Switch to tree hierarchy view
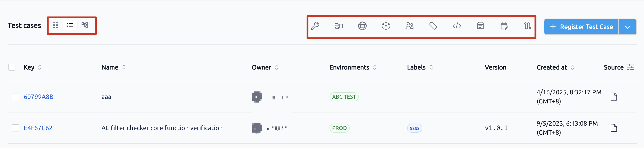Screen dimensions: 644x148 84,25
